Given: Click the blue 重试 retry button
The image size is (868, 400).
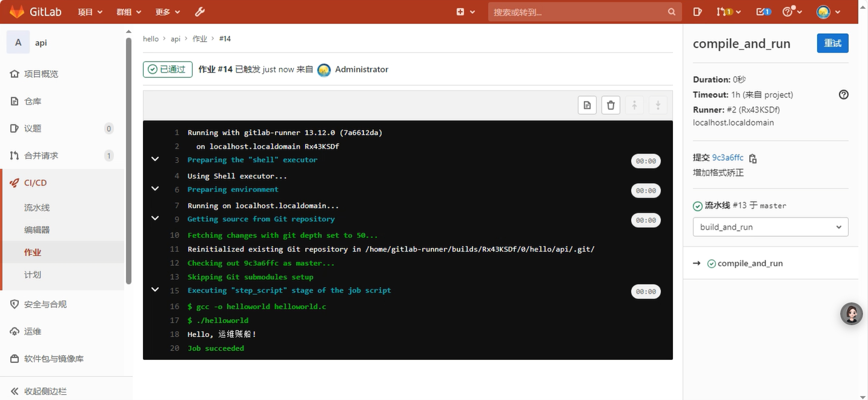Looking at the screenshot, I should point(832,44).
